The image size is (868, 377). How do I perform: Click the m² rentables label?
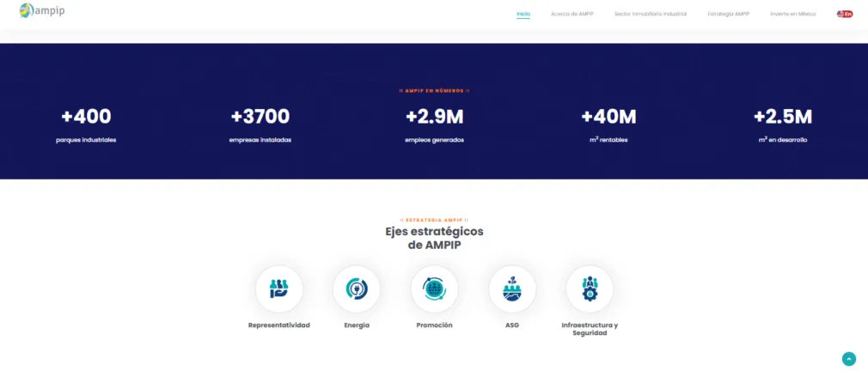click(x=609, y=140)
